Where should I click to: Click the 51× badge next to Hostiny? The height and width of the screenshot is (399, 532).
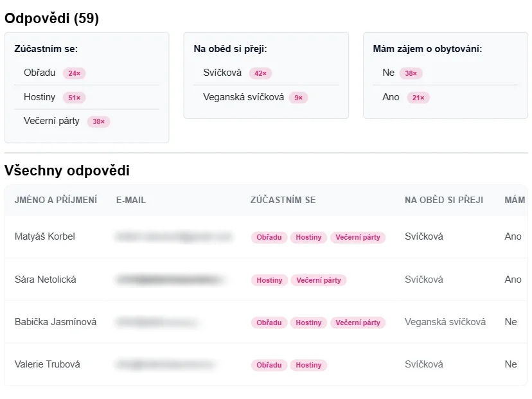click(75, 98)
